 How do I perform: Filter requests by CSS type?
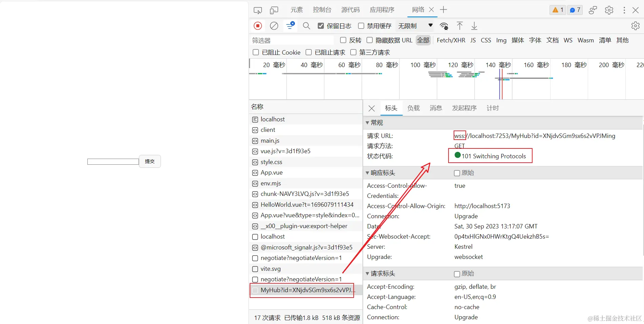coord(486,40)
